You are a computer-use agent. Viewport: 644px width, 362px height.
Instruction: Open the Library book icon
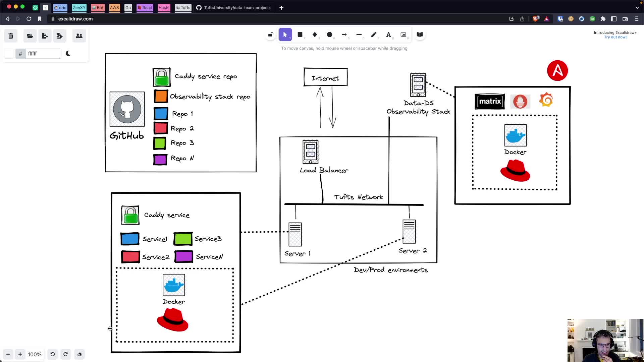[420, 35]
